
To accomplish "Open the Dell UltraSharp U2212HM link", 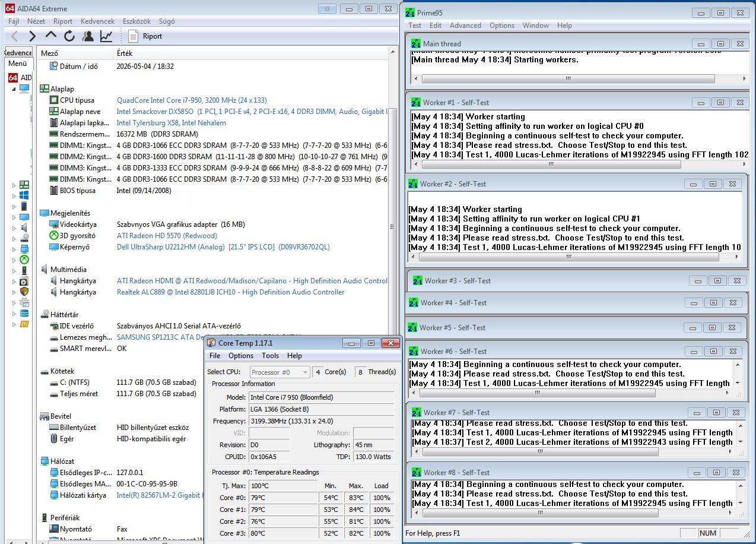I will tap(223, 247).
